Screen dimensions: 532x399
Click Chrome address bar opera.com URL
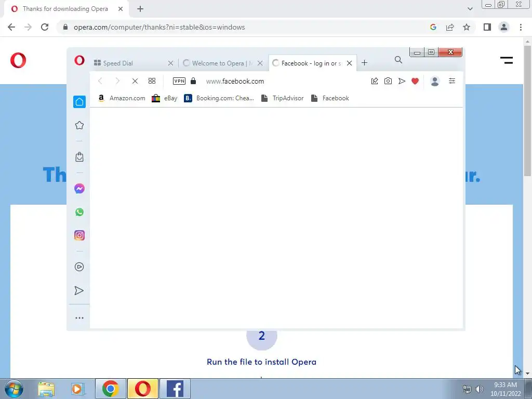(x=159, y=27)
